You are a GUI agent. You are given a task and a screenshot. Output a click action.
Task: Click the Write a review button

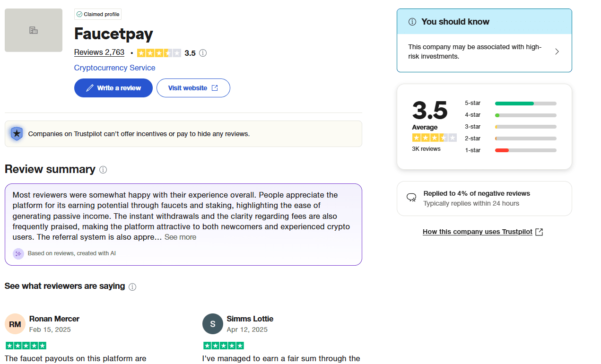[113, 88]
